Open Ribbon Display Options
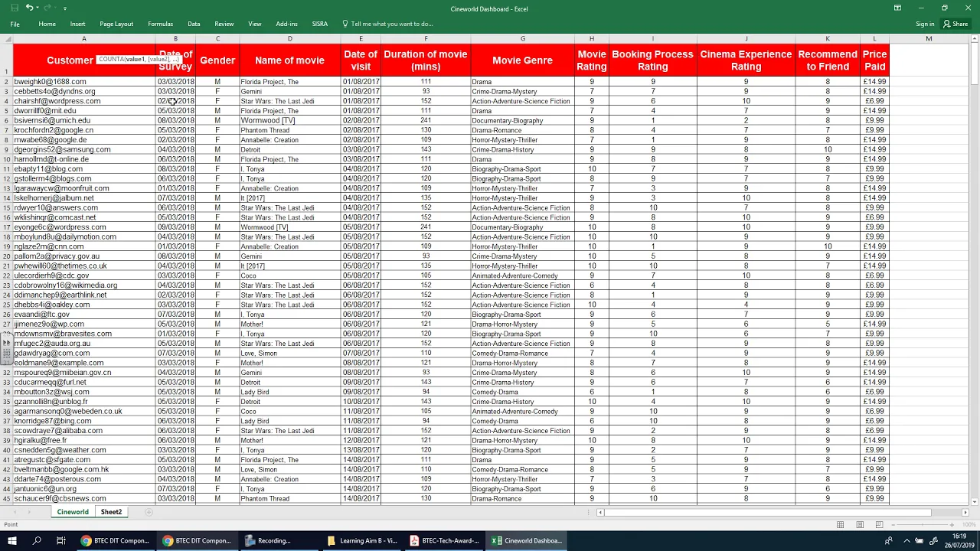Viewport: 980px width, 551px height. click(x=897, y=8)
